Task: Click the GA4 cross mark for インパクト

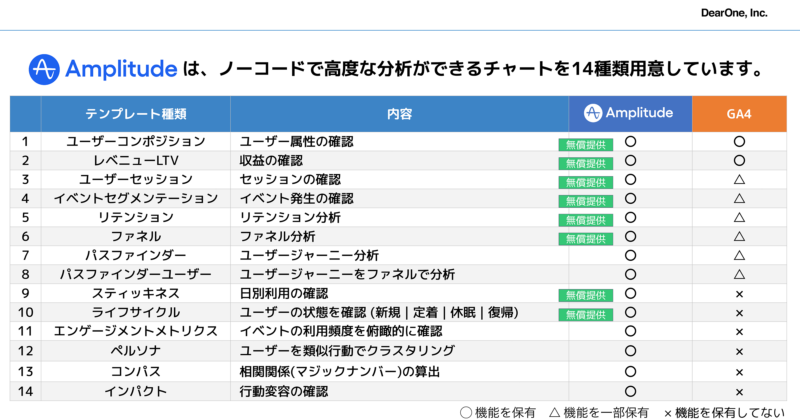Action: pos(739,392)
